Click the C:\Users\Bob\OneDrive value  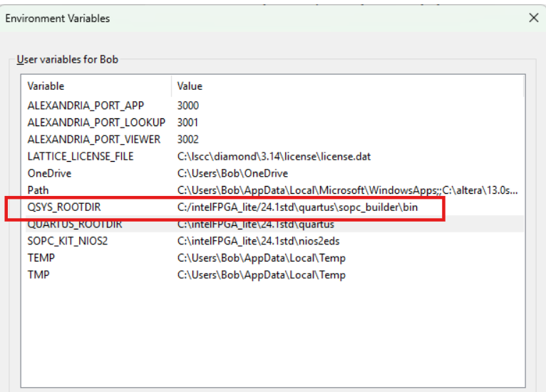[233, 173]
